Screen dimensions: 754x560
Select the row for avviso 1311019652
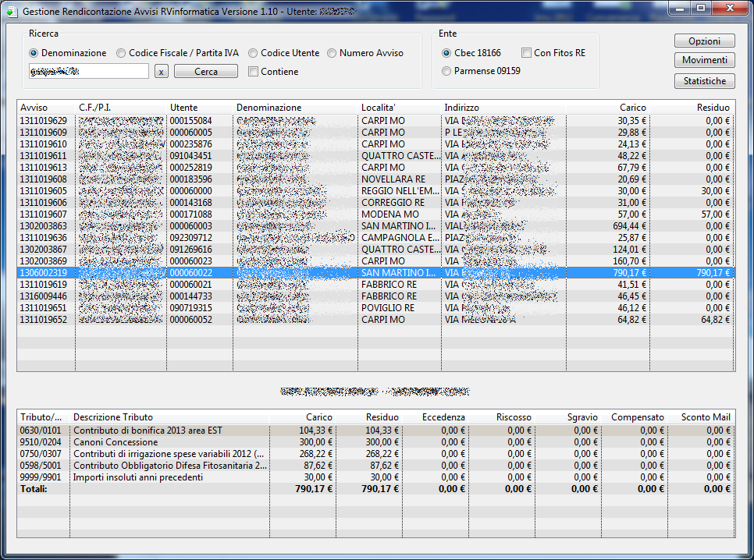point(375,320)
